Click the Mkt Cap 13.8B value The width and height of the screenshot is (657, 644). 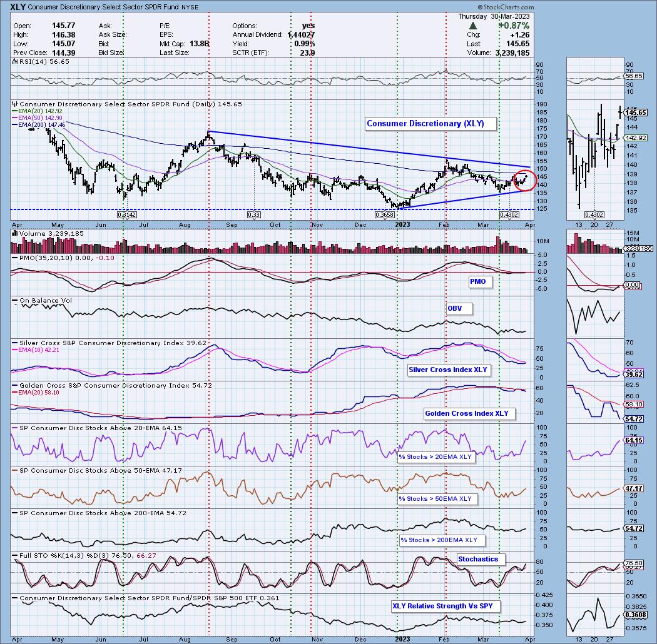pos(200,44)
